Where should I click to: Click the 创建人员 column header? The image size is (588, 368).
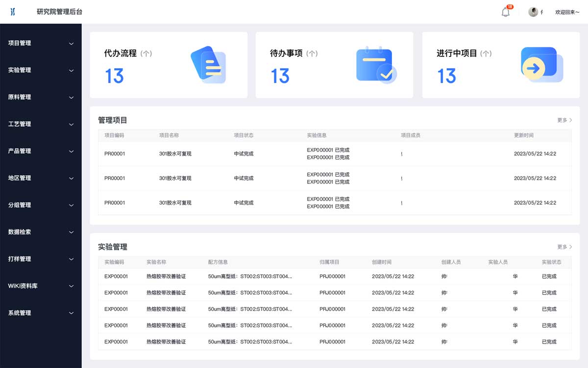click(451, 263)
